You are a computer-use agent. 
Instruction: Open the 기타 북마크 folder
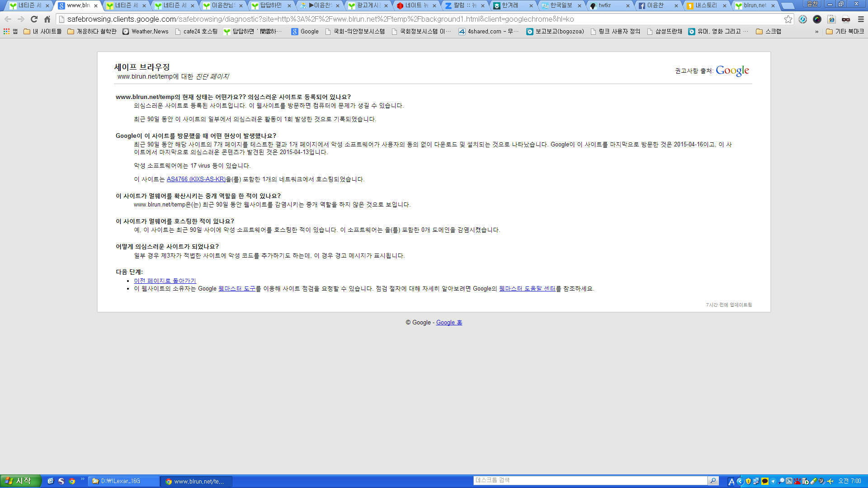click(x=844, y=32)
